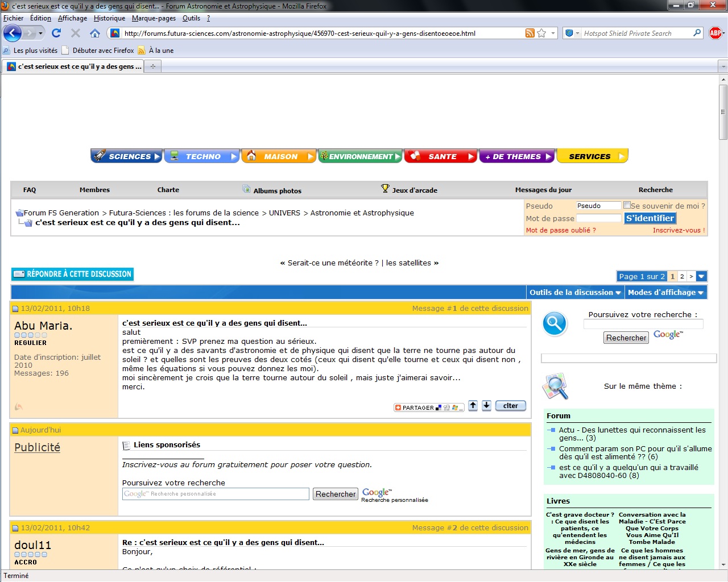The image size is (728, 582).
Task: Go to the SCIENCES section
Action: coord(127,156)
